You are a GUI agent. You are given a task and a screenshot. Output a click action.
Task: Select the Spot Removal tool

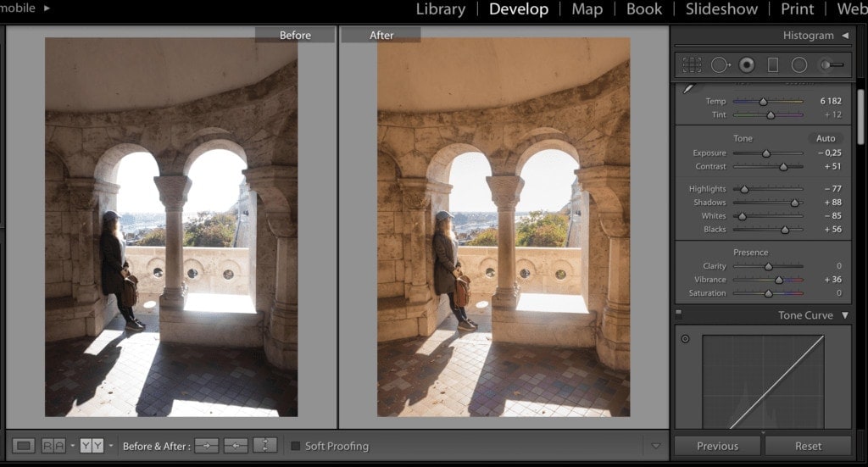720,64
